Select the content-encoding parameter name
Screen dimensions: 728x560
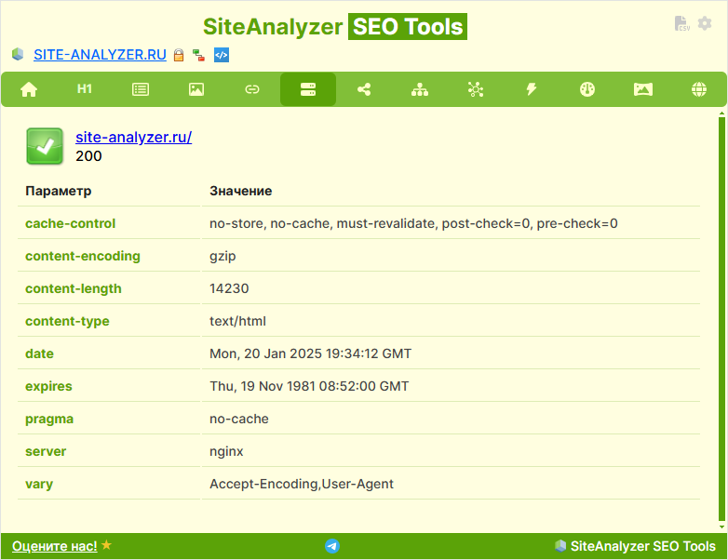[83, 256]
